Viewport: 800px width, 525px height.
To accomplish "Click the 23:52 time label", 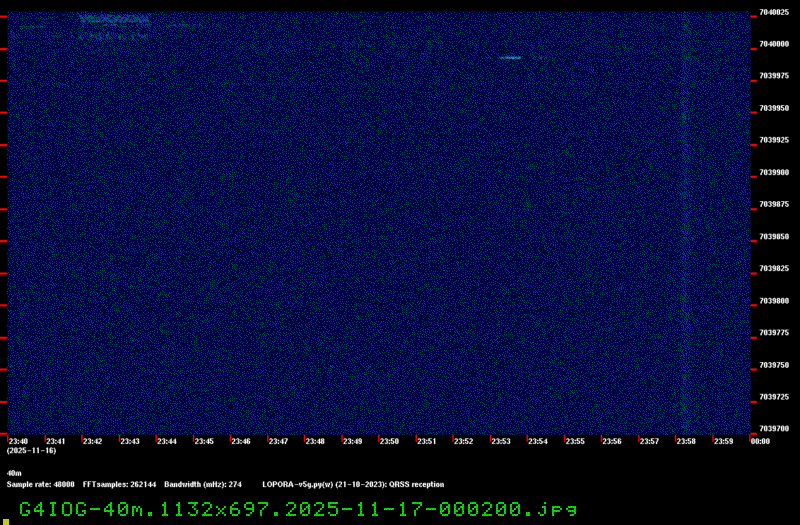I will 463,441.
